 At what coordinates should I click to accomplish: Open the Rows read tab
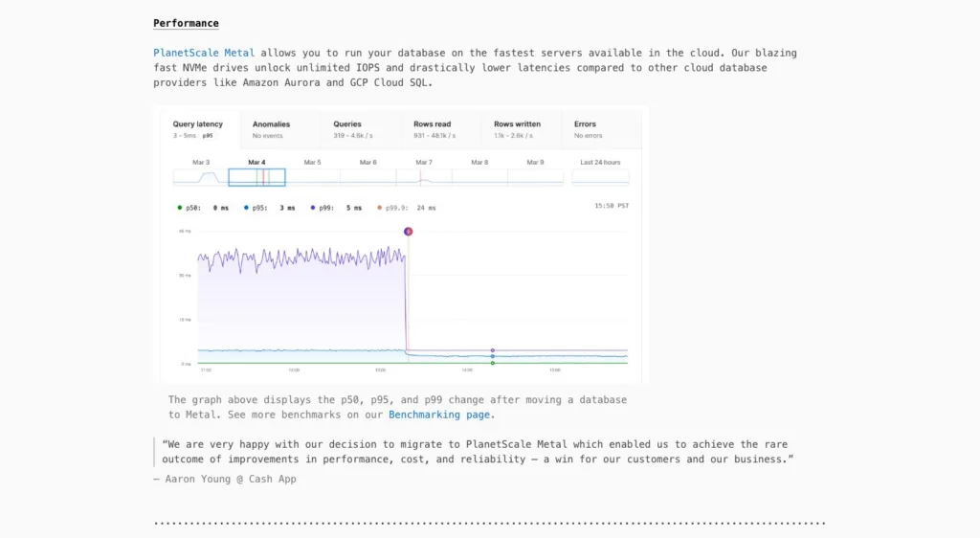click(x=440, y=129)
